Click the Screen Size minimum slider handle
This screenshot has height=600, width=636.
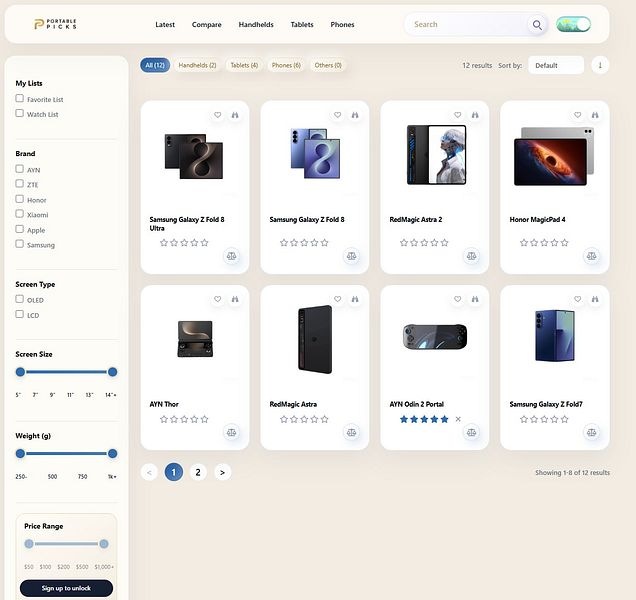point(20,372)
